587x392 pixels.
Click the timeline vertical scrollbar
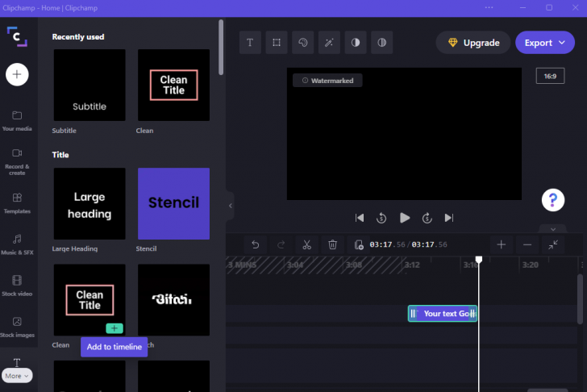click(x=580, y=298)
